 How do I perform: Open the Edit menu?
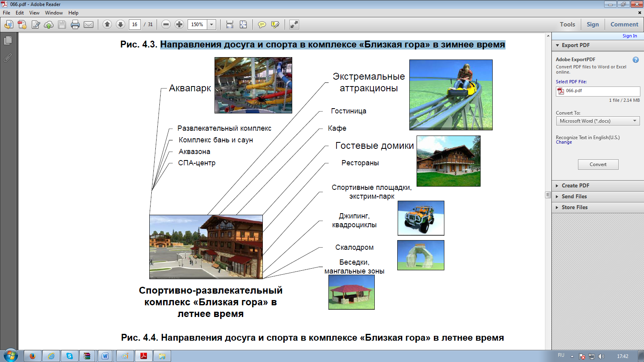(20, 13)
